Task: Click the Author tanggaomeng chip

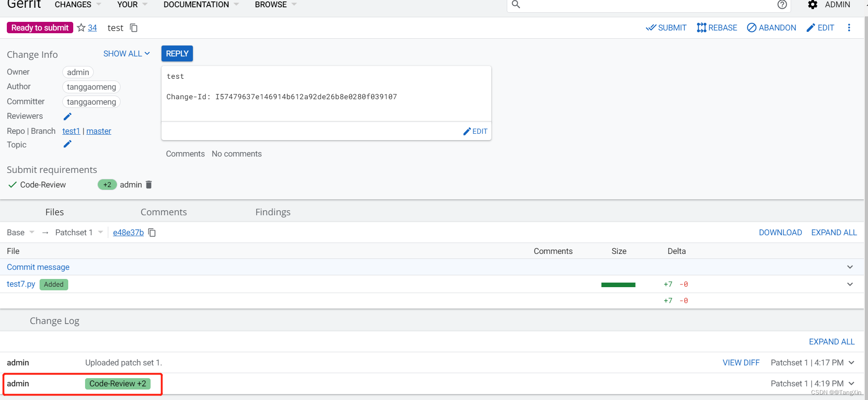Action: coord(91,87)
